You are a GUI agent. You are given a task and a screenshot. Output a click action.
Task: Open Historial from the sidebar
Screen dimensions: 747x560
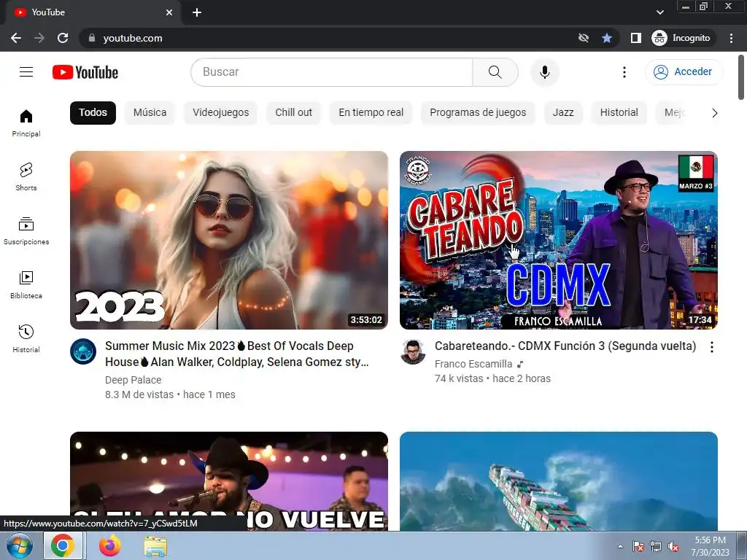pos(26,338)
